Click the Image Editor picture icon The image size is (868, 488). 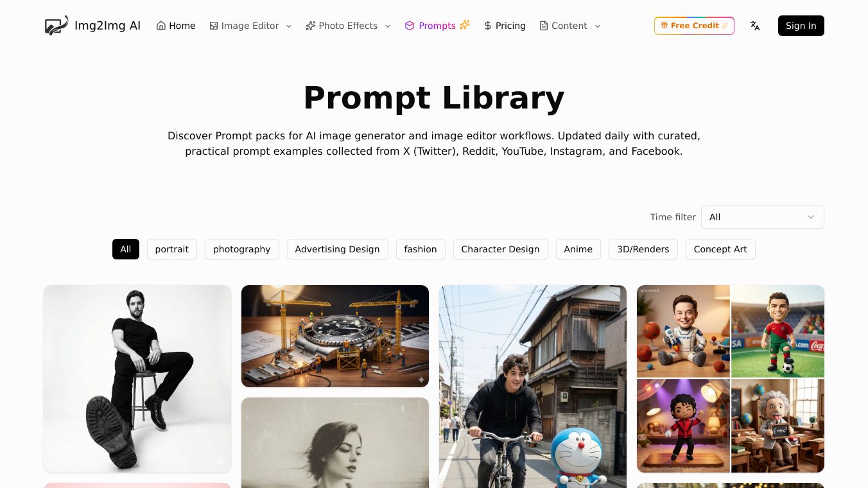[x=214, y=26]
